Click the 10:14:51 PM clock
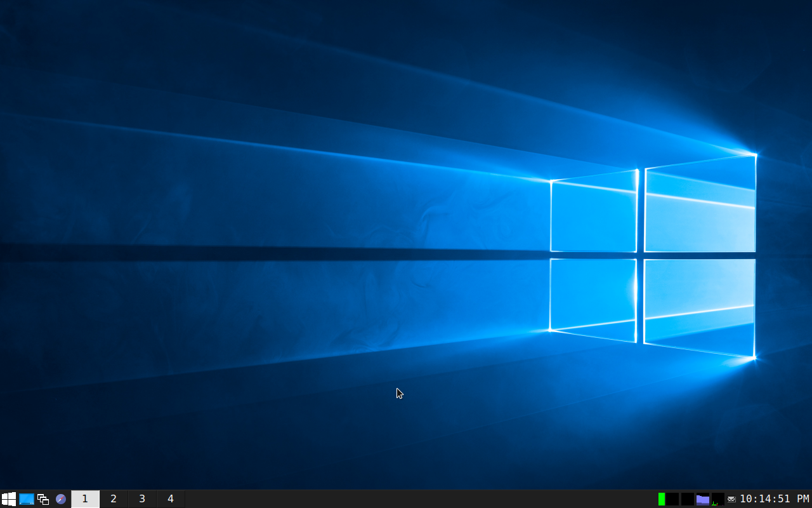 [x=775, y=499]
